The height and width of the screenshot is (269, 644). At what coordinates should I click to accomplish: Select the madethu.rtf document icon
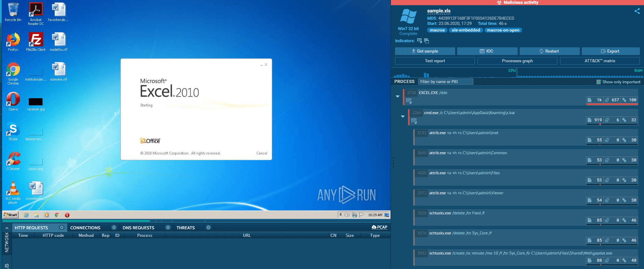click(58, 42)
